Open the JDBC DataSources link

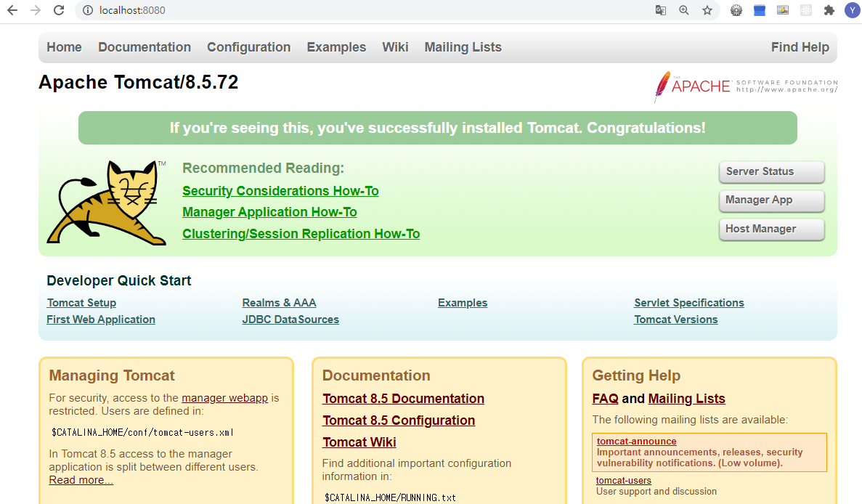290,320
